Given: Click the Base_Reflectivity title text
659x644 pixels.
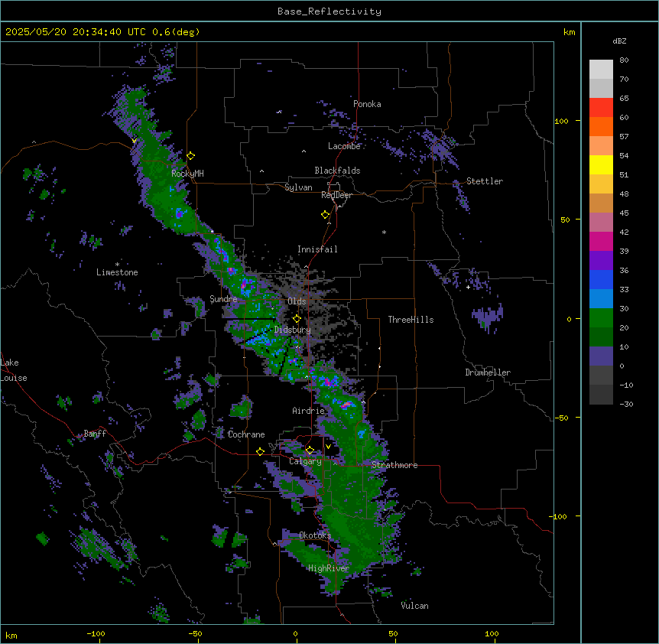Looking at the screenshot, I should (x=329, y=11).
